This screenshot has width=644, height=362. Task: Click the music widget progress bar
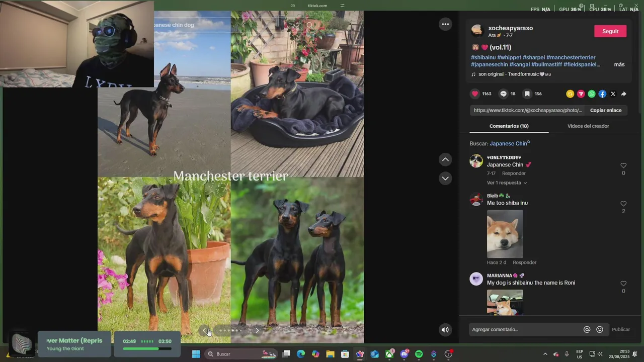147,348
